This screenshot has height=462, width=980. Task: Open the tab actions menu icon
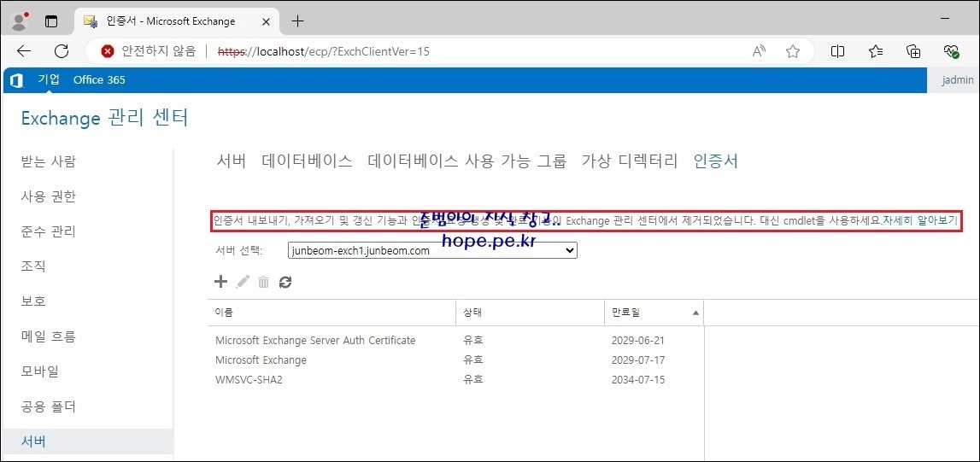pyautogui.click(x=51, y=21)
